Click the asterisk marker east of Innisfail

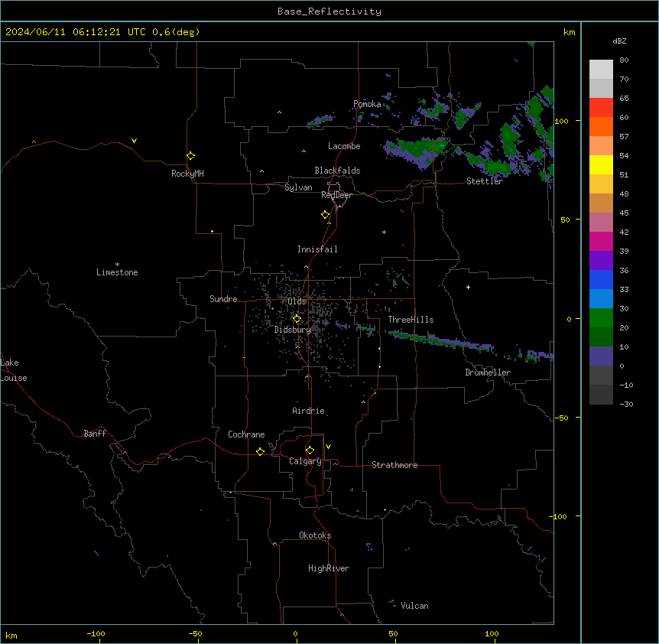point(384,232)
